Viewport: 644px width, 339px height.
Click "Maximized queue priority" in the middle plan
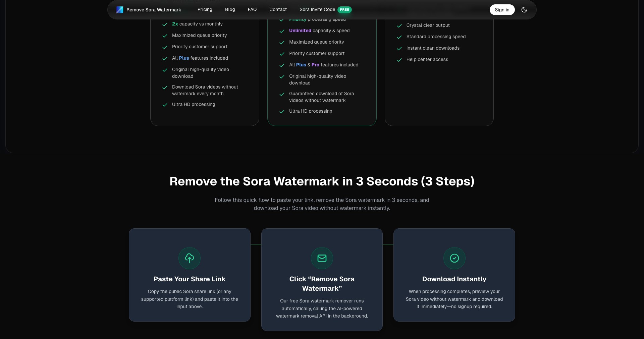(317, 42)
